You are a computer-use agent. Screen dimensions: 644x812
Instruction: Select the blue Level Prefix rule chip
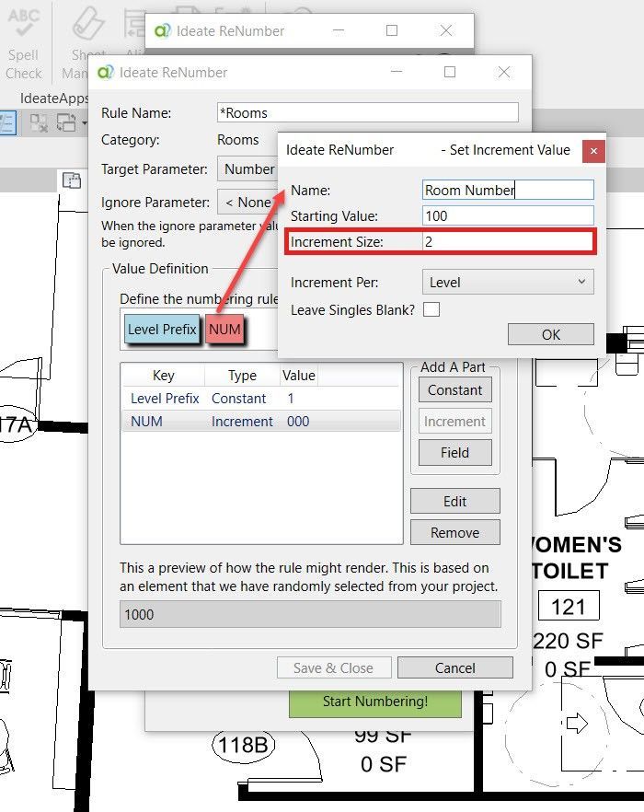point(162,330)
